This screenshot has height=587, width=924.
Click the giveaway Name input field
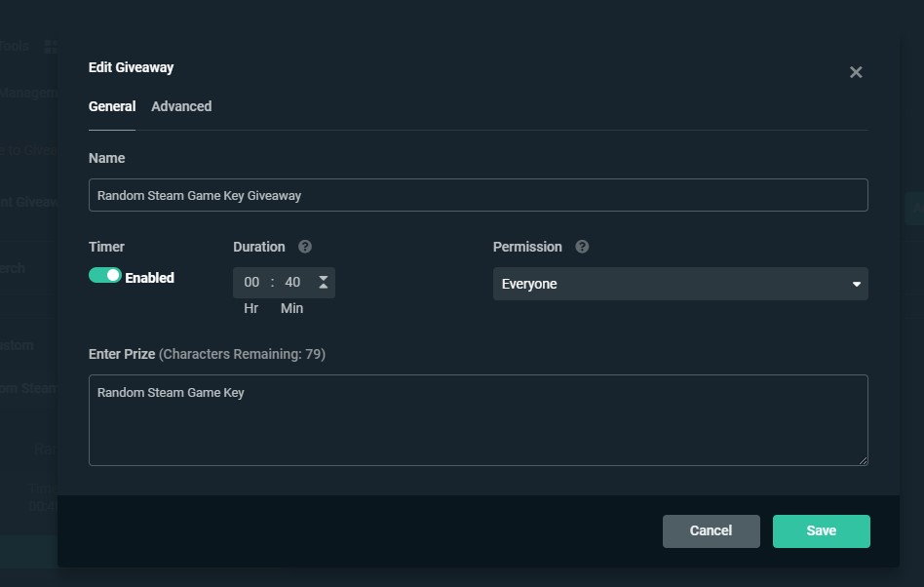click(478, 195)
